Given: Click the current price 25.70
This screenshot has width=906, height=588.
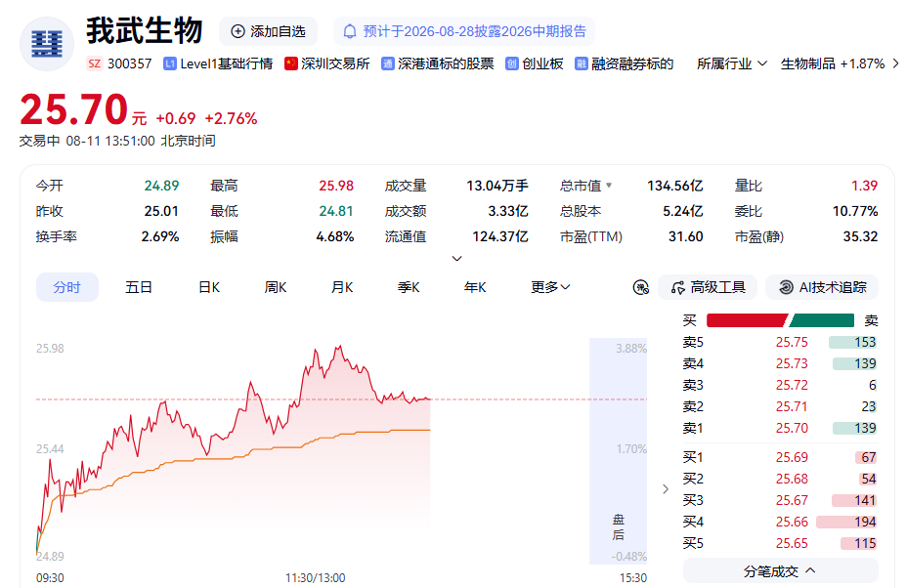Looking at the screenshot, I should tap(73, 109).
